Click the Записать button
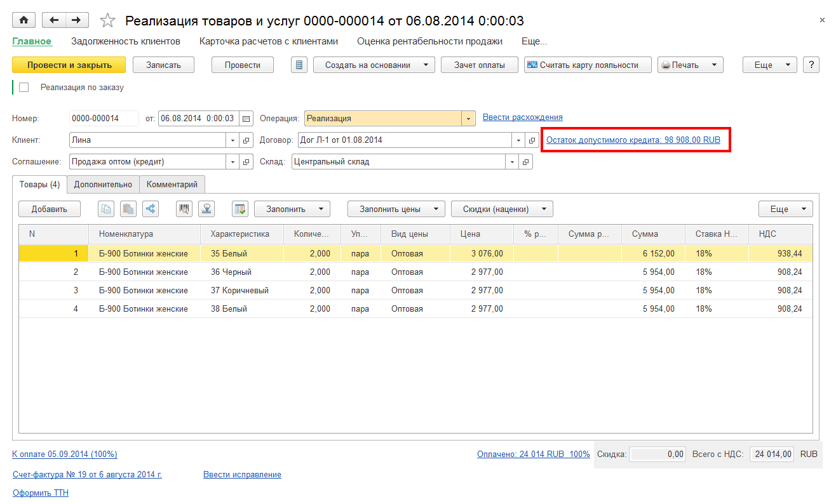This screenshot has height=504, width=836. tap(164, 65)
